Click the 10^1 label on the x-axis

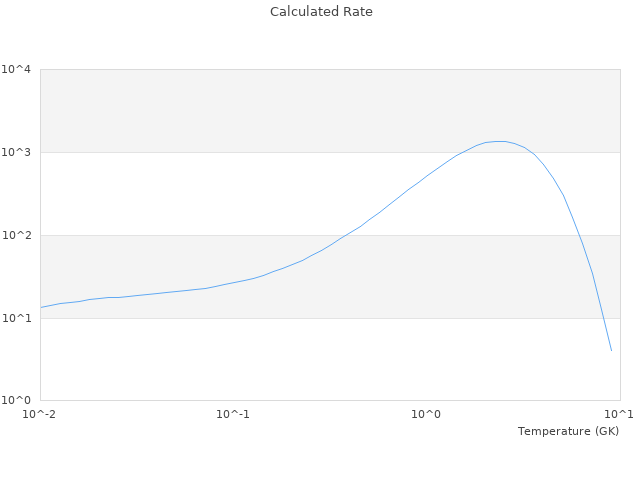[619, 414]
